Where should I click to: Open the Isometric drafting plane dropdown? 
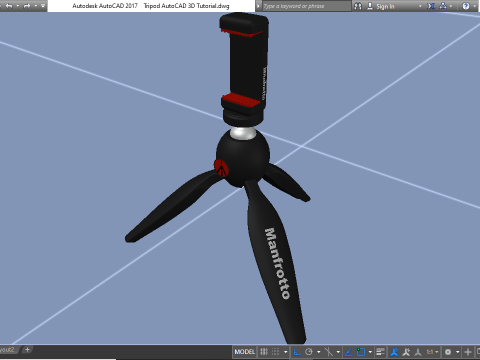pyautogui.click(x=338, y=352)
